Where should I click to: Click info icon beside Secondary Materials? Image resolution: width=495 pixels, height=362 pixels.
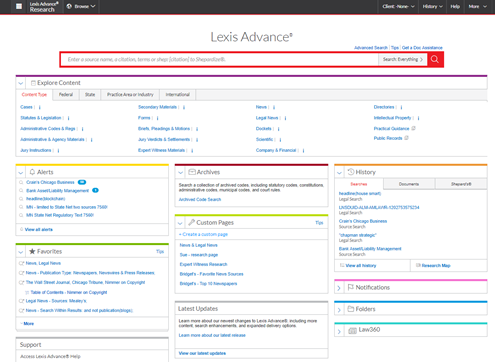click(184, 107)
